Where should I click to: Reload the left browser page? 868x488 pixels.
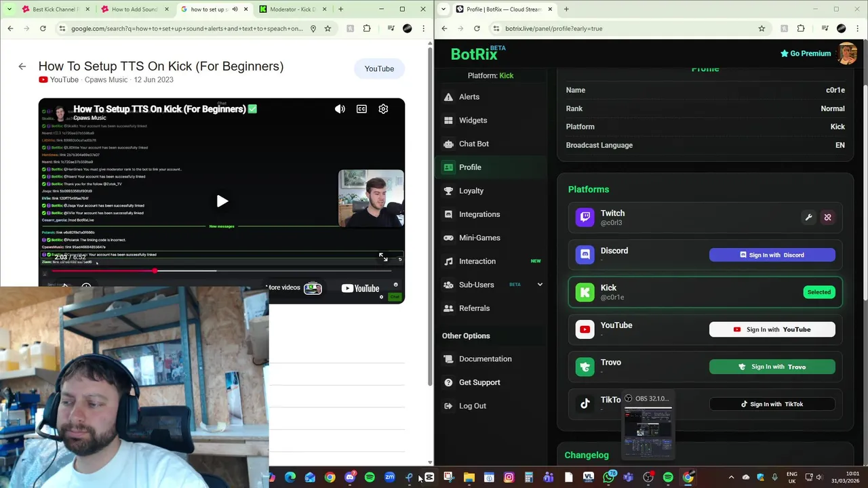(x=43, y=28)
